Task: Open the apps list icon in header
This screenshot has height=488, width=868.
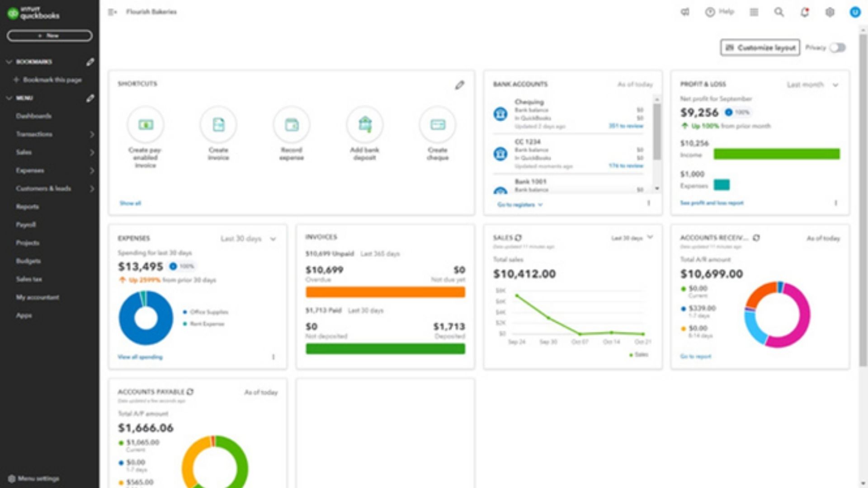Action: (x=754, y=12)
